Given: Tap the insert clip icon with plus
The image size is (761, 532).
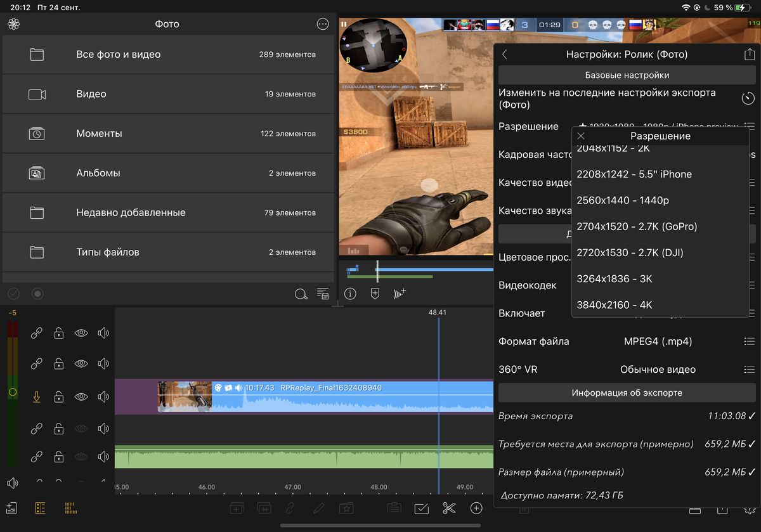Looking at the screenshot, I should pyautogui.click(x=237, y=509).
